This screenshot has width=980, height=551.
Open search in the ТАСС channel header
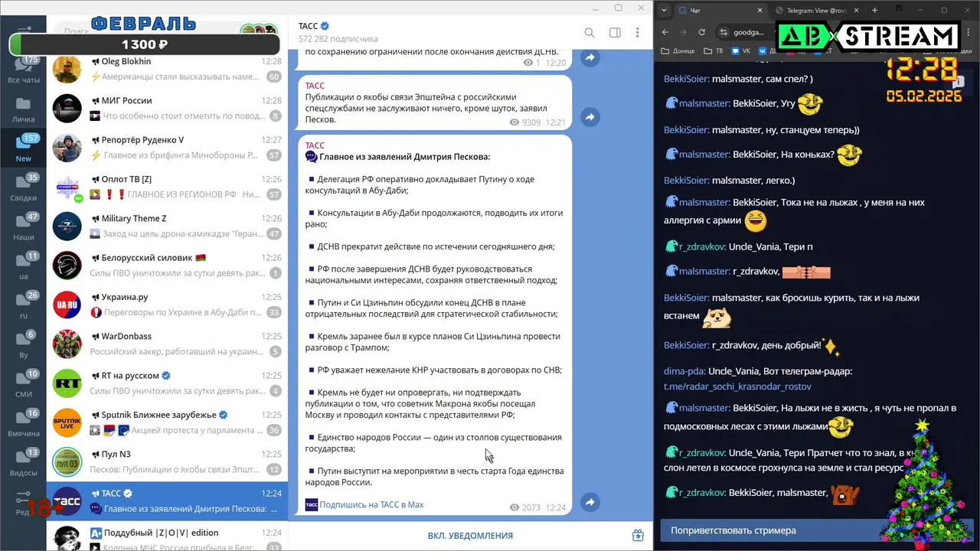point(590,33)
